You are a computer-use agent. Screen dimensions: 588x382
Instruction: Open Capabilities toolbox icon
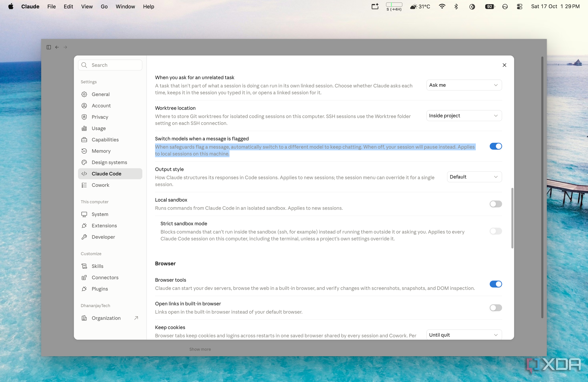84,140
